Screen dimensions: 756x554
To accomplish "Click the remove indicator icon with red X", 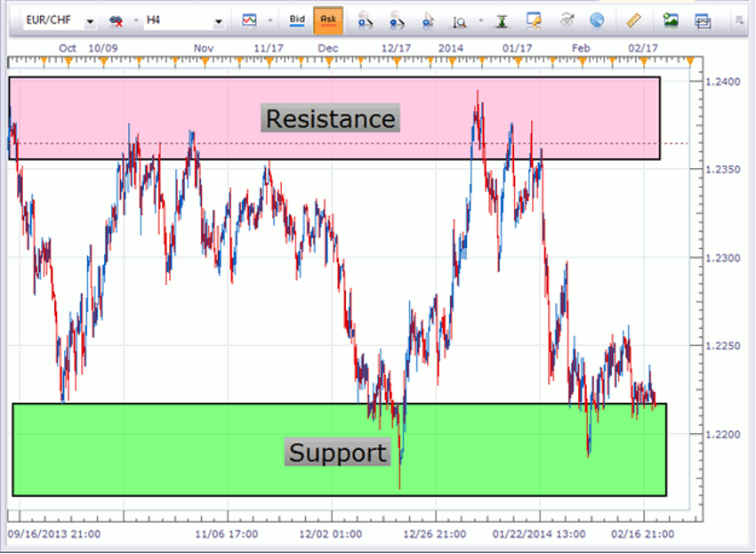I will click(x=116, y=20).
